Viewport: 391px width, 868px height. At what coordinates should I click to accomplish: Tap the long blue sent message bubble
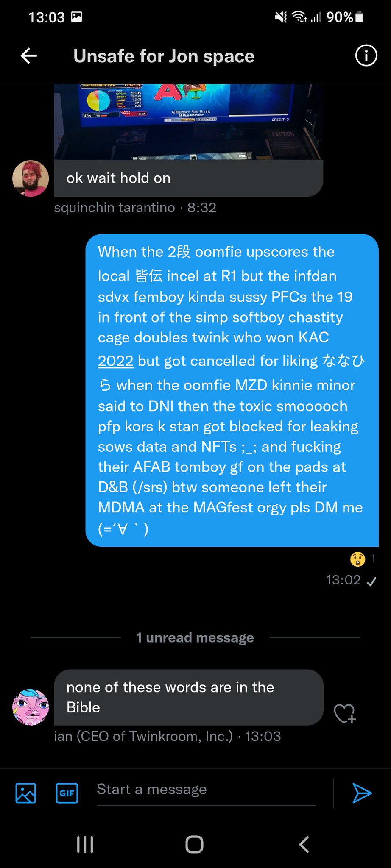[x=232, y=390]
